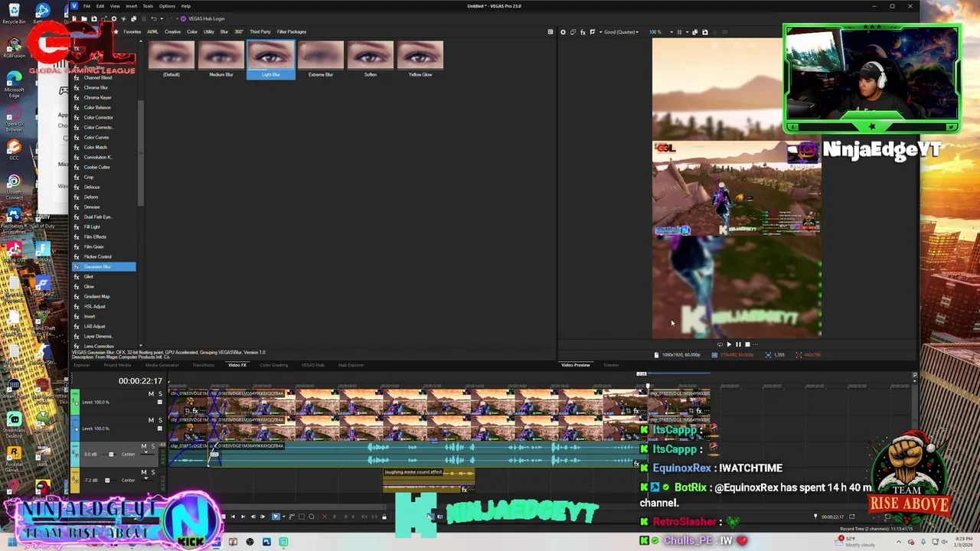Go to start in timeline transport
This screenshot has height=551, width=980.
(x=233, y=517)
